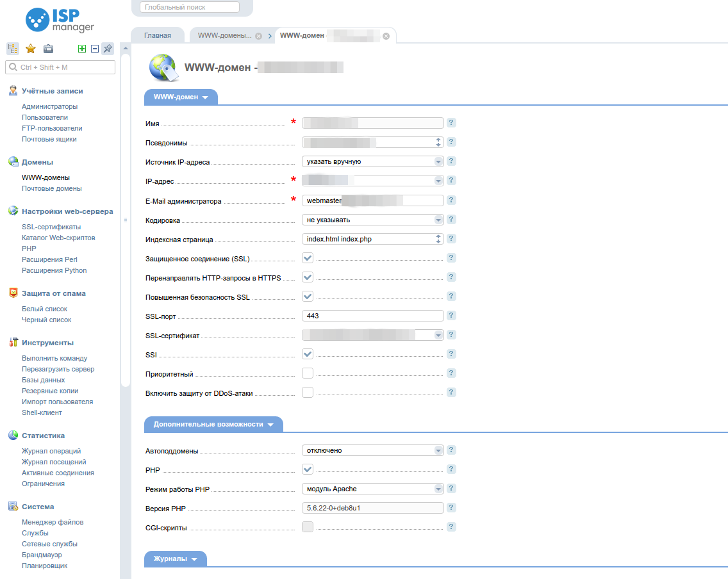Close the WWW-домены tab
728x579 pixels.
click(x=259, y=36)
